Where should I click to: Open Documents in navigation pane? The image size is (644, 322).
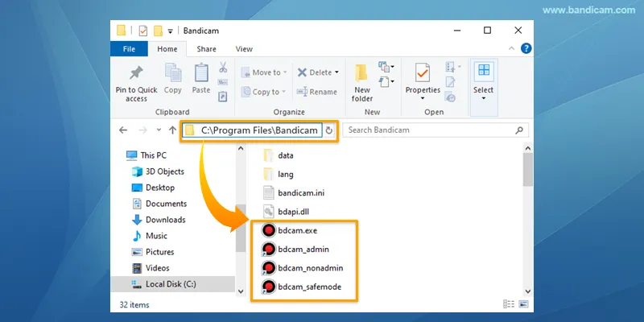pyautogui.click(x=159, y=204)
